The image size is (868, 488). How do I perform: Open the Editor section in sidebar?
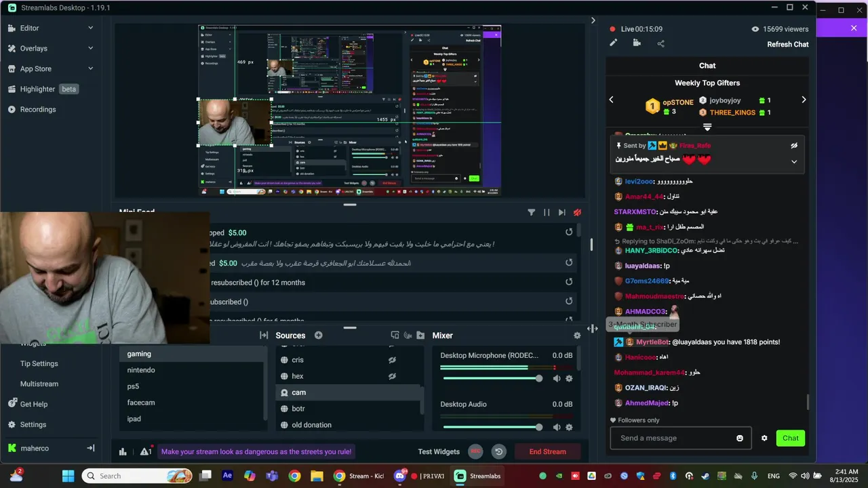[29, 28]
